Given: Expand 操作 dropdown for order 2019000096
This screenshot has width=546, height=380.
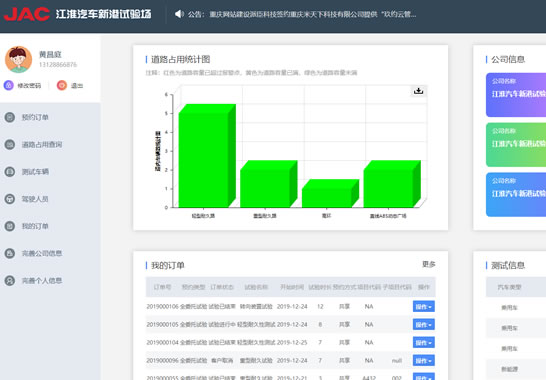Looking at the screenshot, I should [424, 361].
